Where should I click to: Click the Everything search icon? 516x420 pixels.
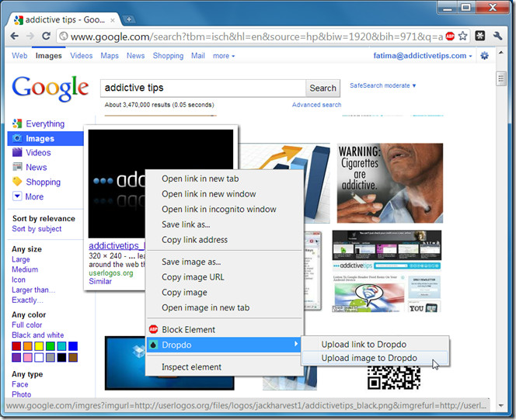click(17, 123)
